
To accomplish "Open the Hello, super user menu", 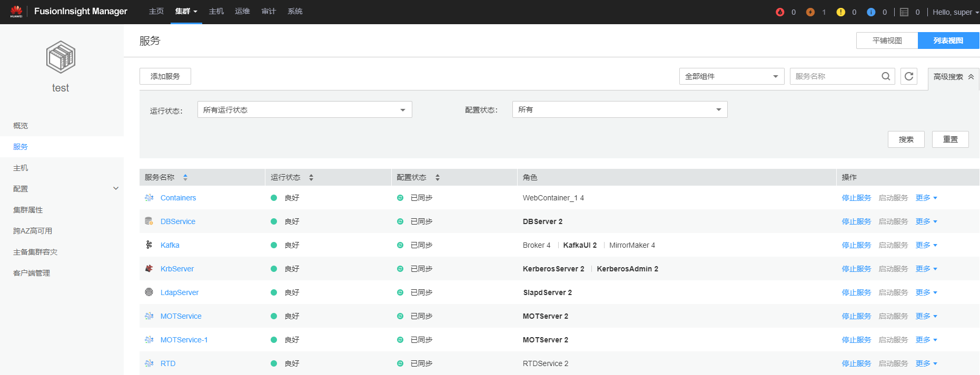I will point(955,12).
